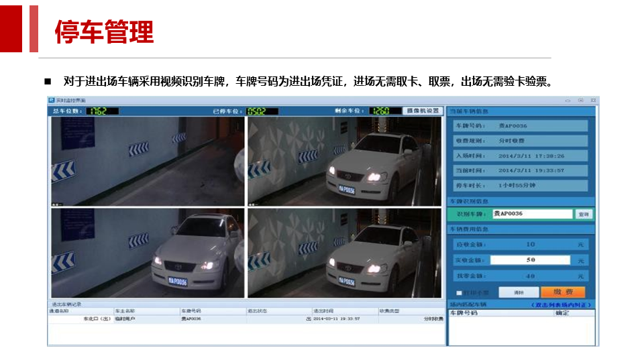Screen dimensions: 644x362
Task: Click the 双击列表场内纠正 blue link text
Action: (561, 305)
